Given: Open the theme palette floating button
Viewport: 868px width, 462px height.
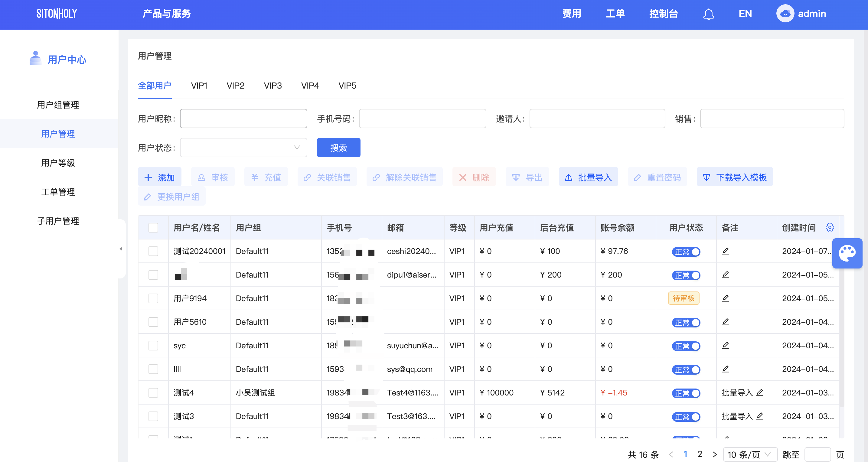Looking at the screenshot, I should click(847, 253).
